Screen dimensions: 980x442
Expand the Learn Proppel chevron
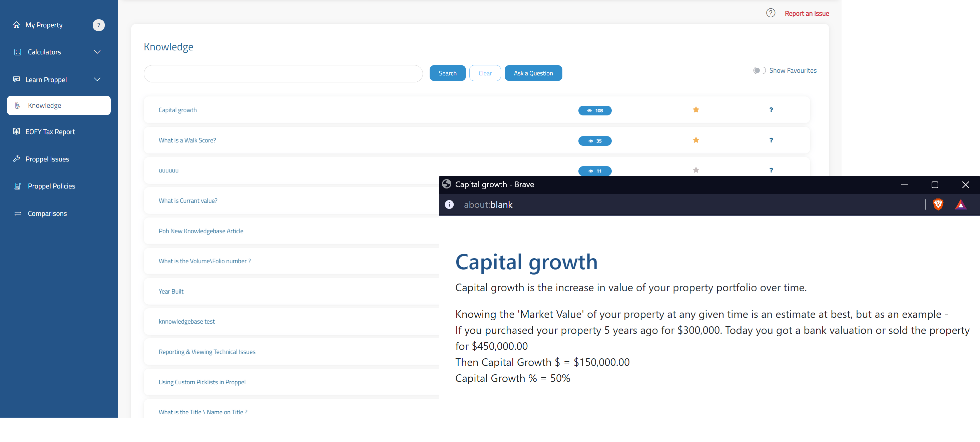coord(97,79)
